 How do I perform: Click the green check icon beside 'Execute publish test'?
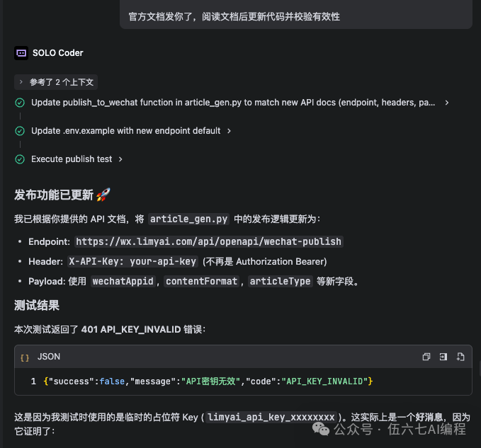click(20, 159)
